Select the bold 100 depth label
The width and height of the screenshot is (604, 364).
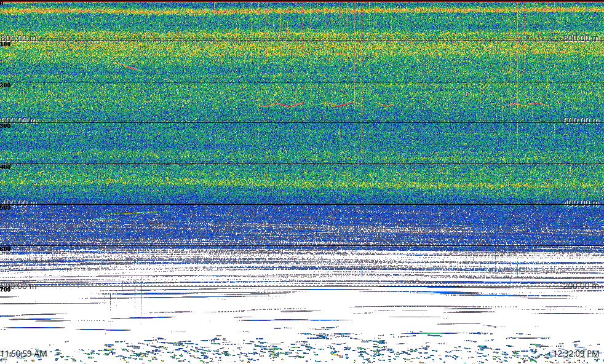pyautogui.click(x=6, y=44)
